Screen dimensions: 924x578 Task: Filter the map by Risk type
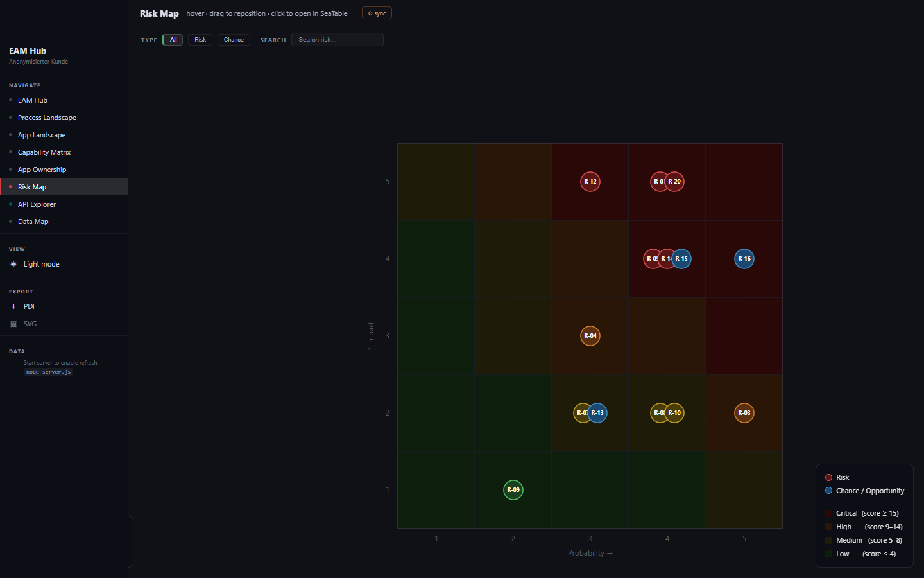(x=200, y=40)
